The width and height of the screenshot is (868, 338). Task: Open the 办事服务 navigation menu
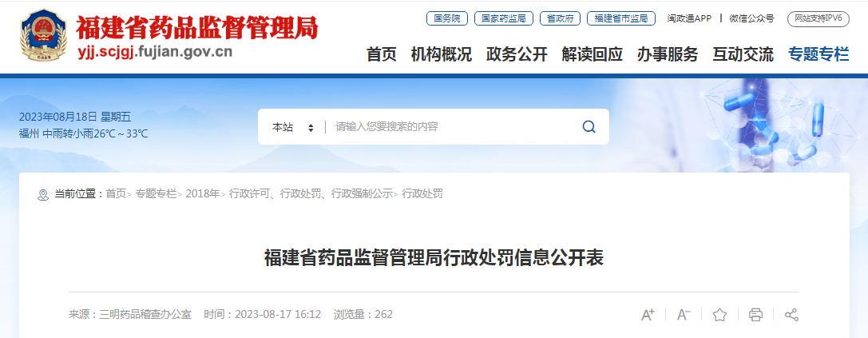[x=668, y=54]
